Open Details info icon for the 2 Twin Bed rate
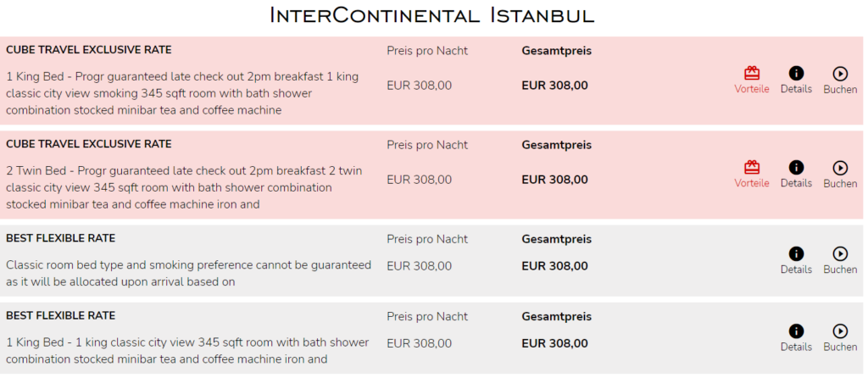The width and height of the screenshot is (868, 378). pyautogui.click(x=796, y=168)
